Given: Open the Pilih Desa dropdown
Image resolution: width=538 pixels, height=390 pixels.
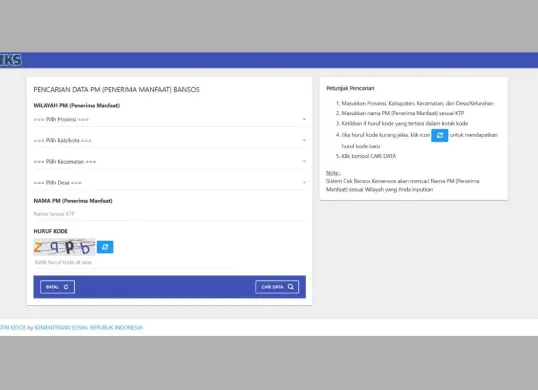Looking at the screenshot, I should coord(170,183).
